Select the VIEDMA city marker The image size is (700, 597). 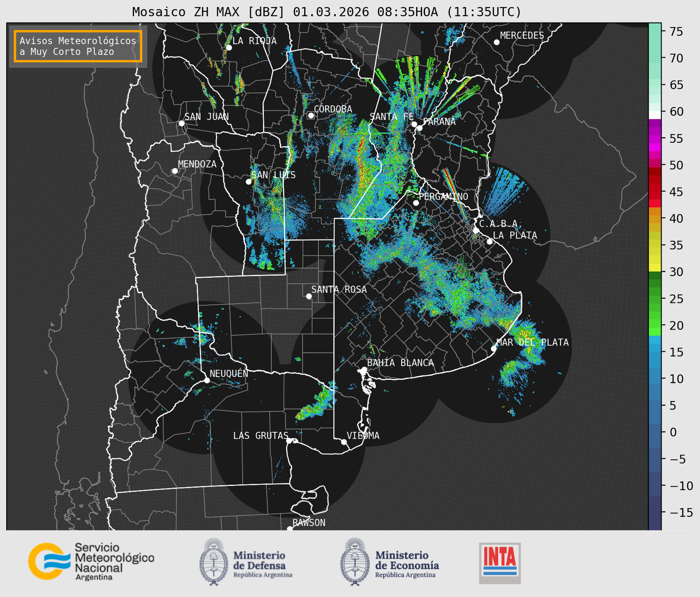pos(344,442)
